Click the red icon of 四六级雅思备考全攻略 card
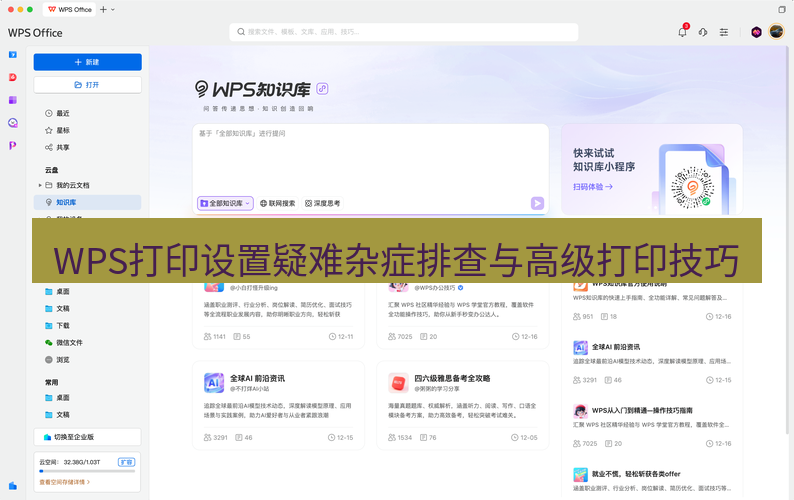 (x=398, y=383)
